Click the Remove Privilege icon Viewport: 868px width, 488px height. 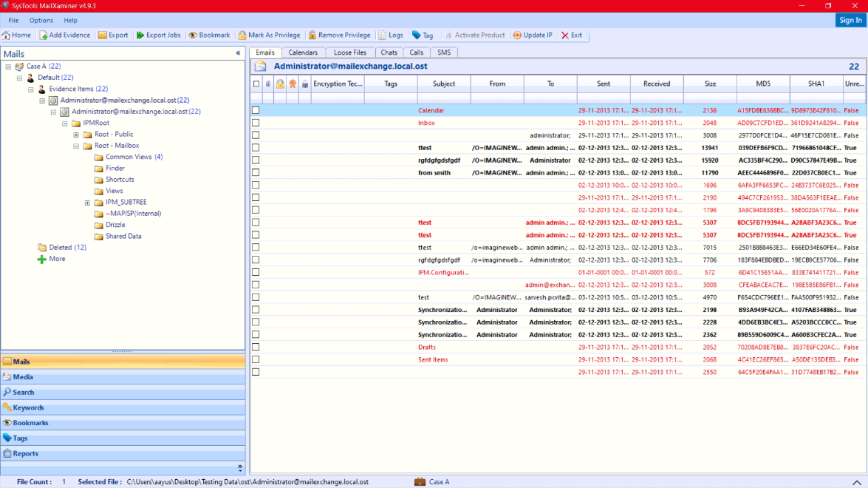pos(312,35)
